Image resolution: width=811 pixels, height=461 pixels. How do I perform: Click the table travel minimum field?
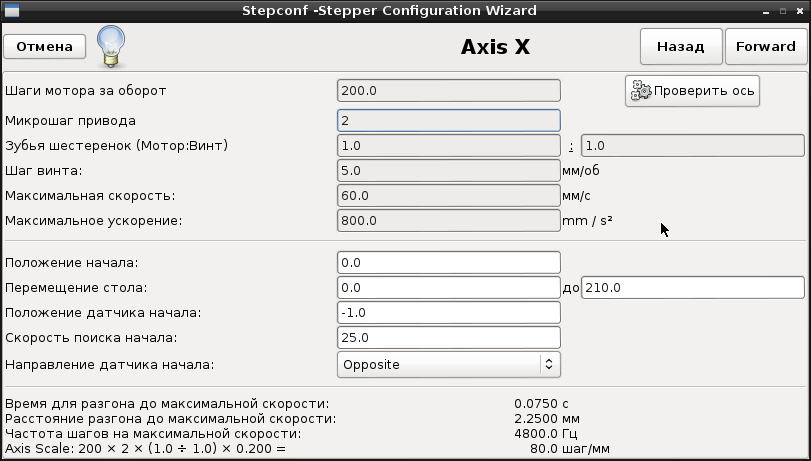[x=448, y=288]
